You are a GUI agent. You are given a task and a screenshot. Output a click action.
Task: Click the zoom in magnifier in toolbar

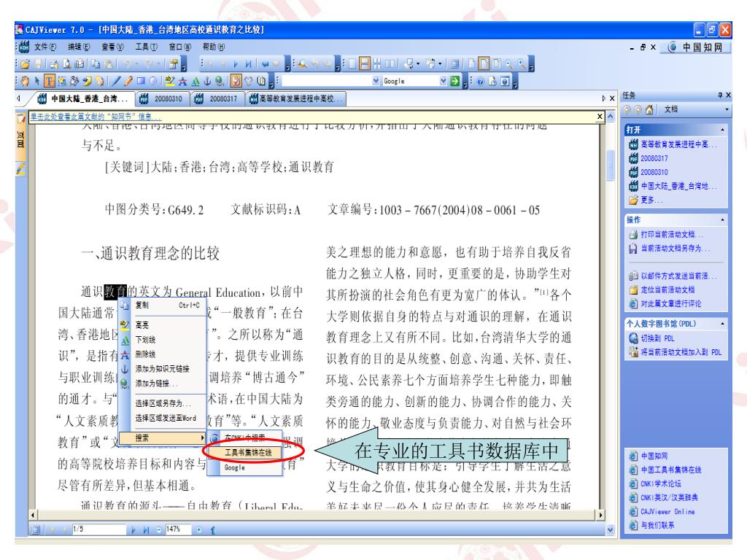(x=522, y=63)
